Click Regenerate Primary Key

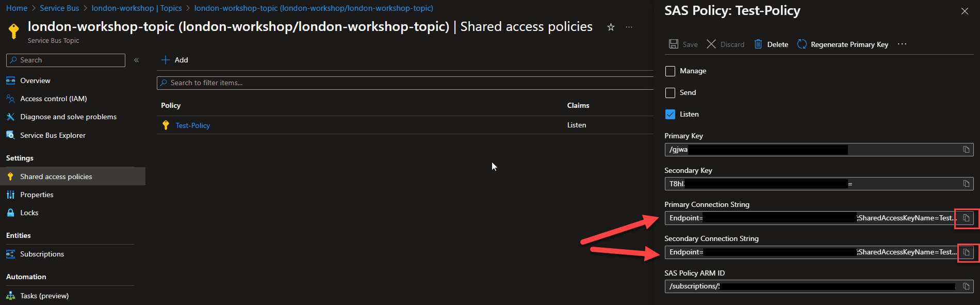click(x=843, y=44)
